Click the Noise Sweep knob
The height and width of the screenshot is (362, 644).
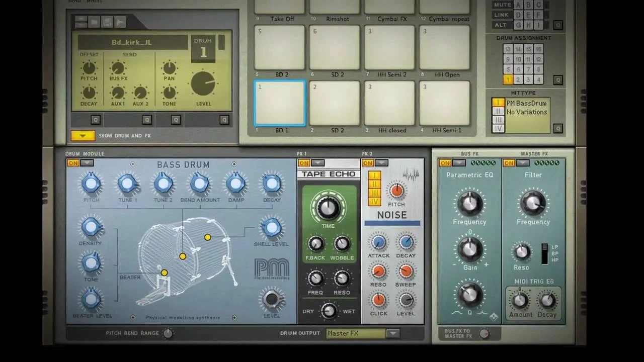coord(406,271)
